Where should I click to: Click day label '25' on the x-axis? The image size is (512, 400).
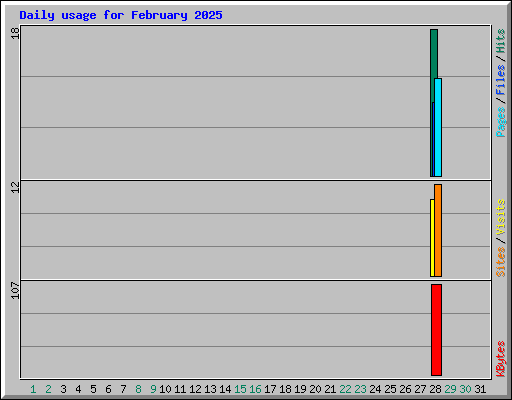(390, 389)
